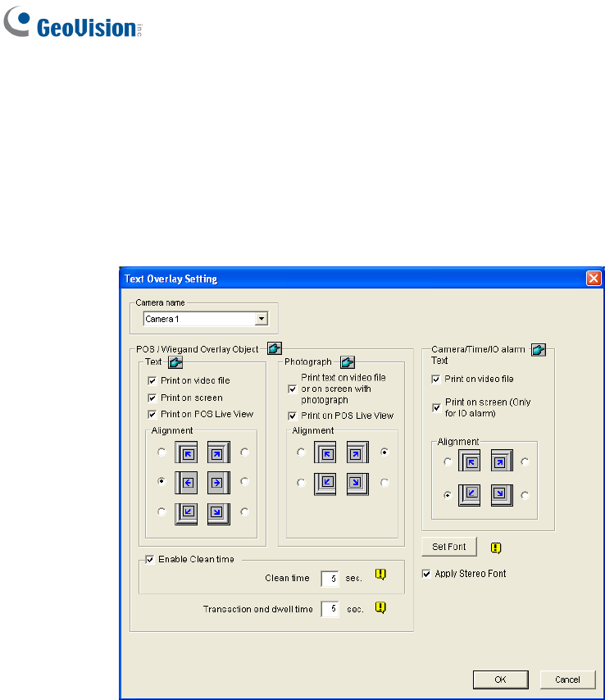
Task: Confirm settings with OK button
Action: tap(501, 680)
